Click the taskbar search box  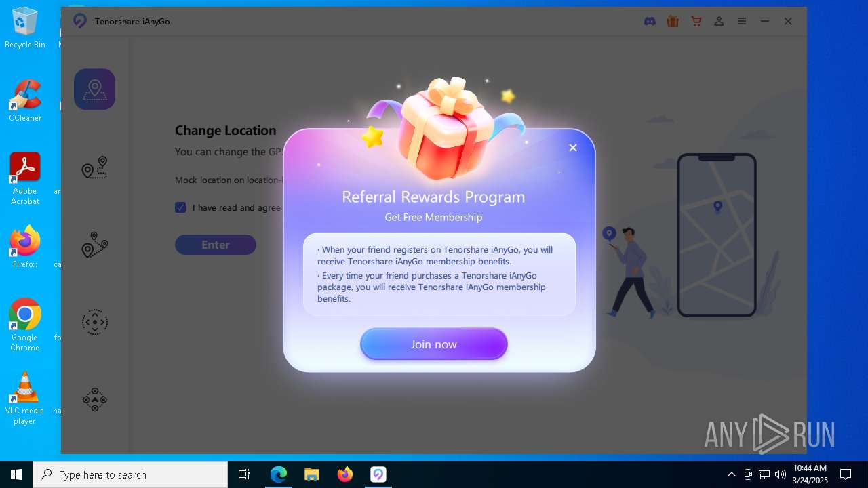tap(130, 474)
